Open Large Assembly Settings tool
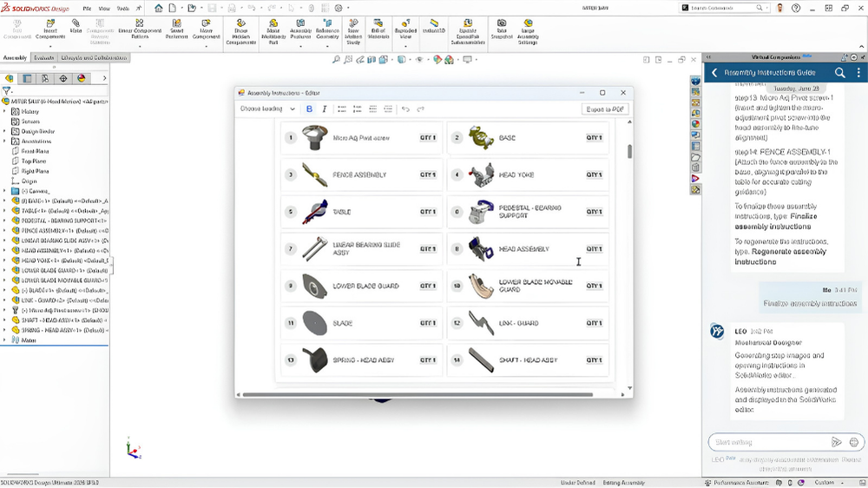Screen dimensions: 868x488 pos(528,31)
